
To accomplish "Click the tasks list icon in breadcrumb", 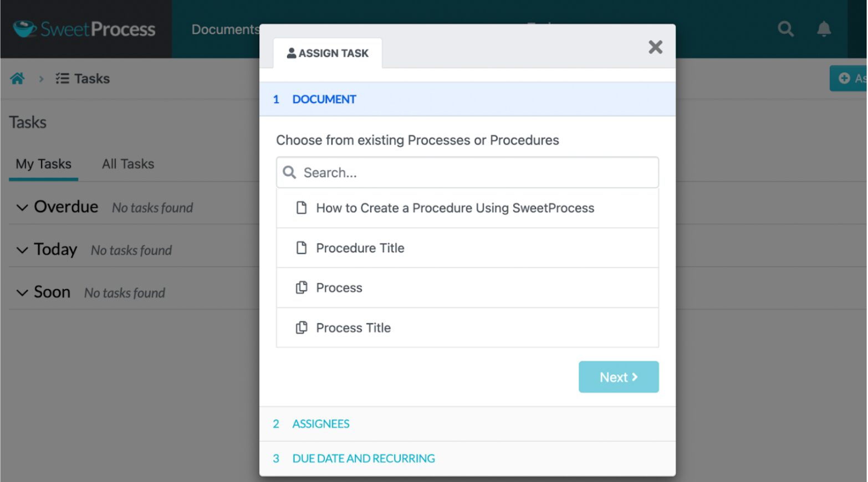I will 62,79.
